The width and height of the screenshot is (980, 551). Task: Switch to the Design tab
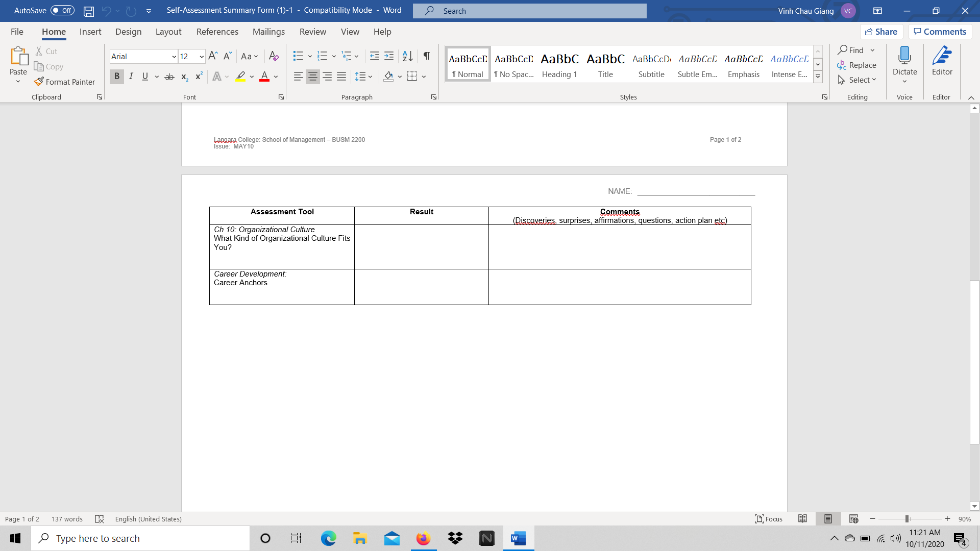pos(128,32)
